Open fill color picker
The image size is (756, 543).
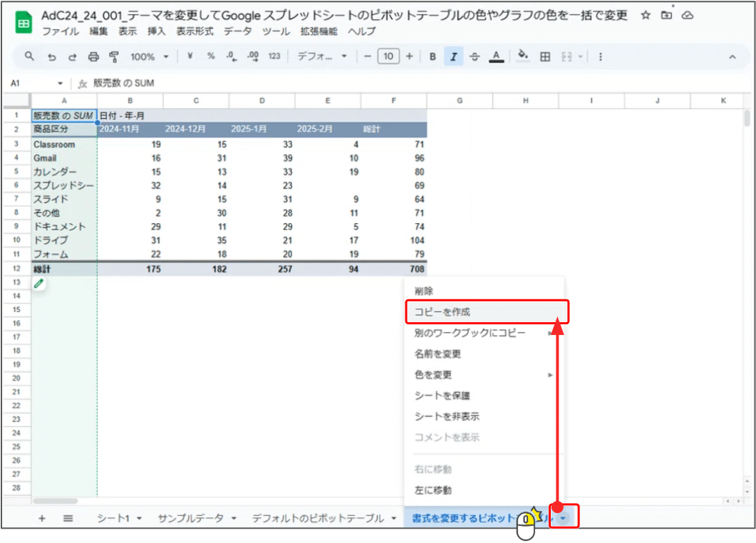point(522,56)
